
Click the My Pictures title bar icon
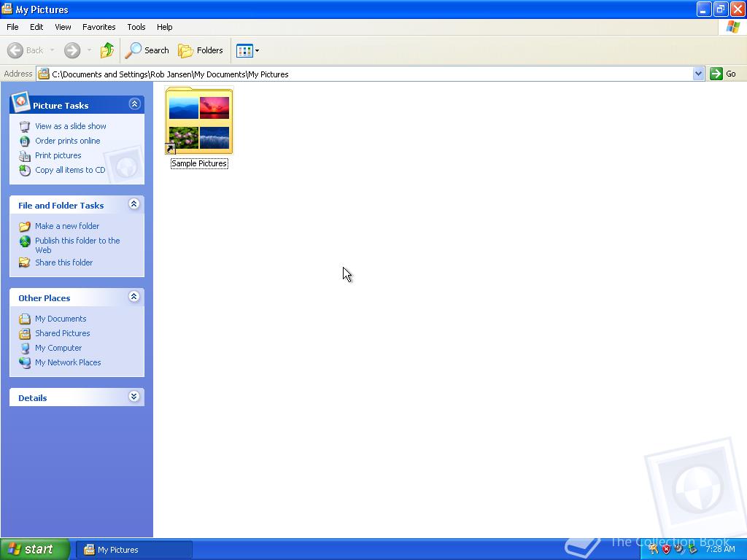pos(7,9)
